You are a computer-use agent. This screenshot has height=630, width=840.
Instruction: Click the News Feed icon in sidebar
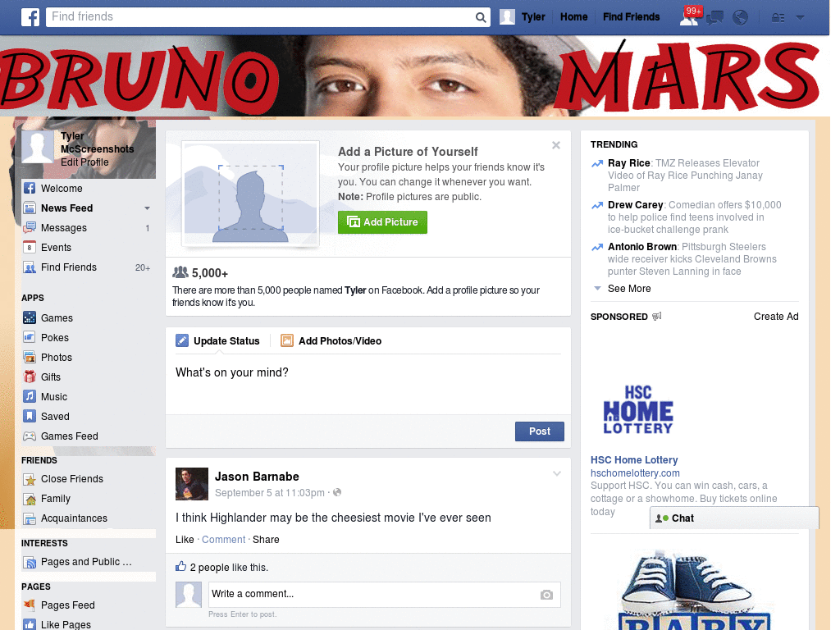[x=30, y=208]
